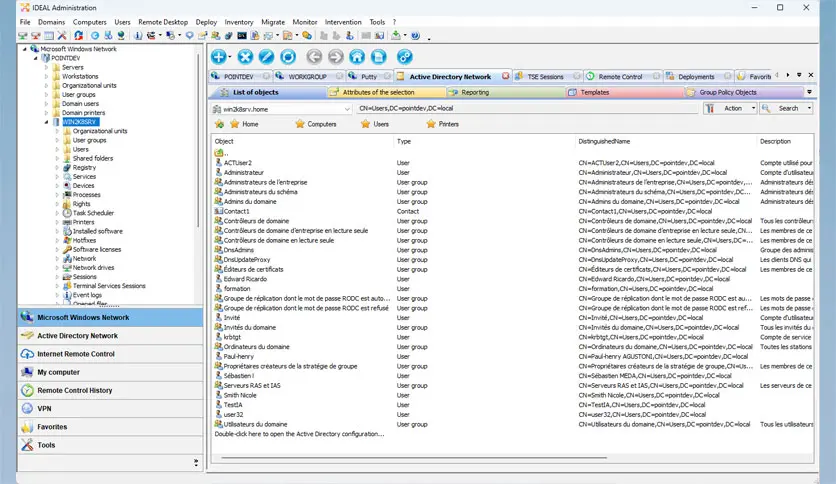Click the Double-click here configuration link
The image size is (836, 484).
point(299,434)
